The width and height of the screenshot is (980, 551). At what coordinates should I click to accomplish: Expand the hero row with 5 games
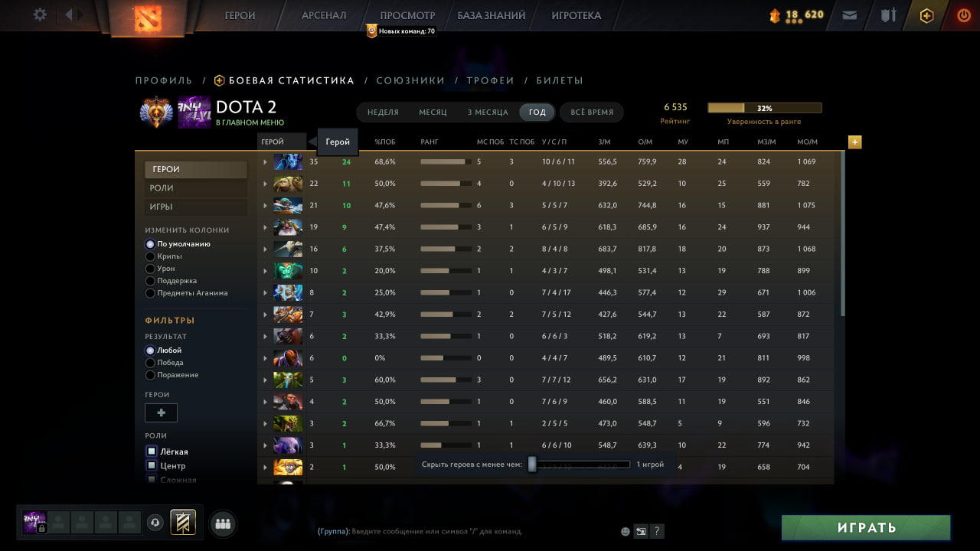click(265, 380)
